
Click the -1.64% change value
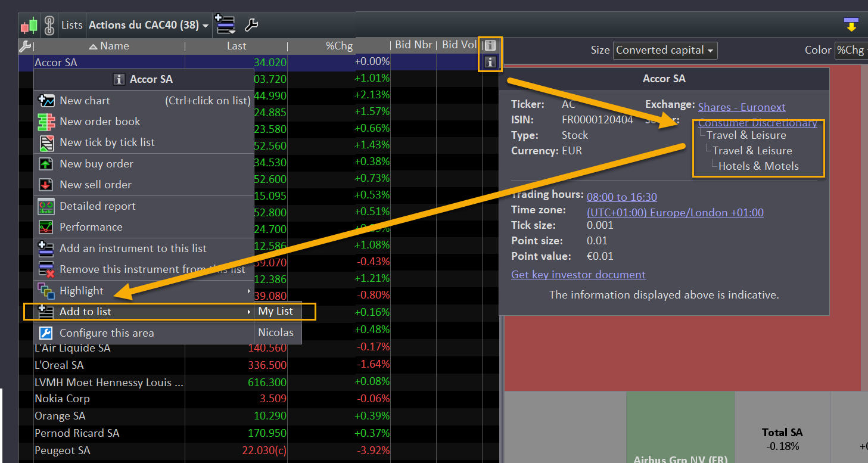(x=372, y=365)
